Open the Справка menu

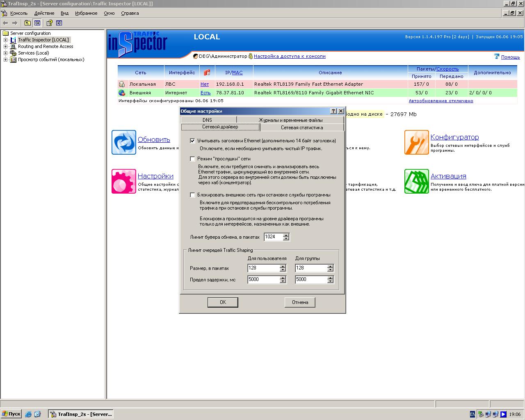click(130, 13)
